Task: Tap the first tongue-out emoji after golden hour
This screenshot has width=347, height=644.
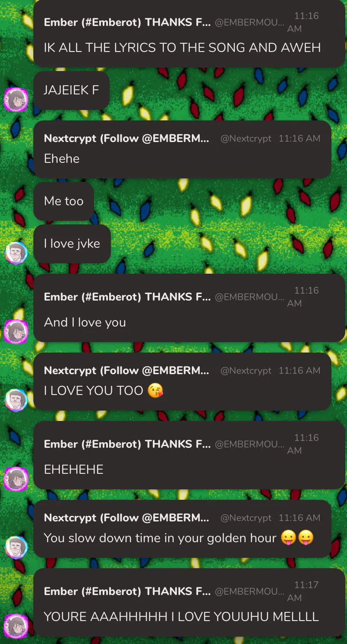Action: point(288,538)
